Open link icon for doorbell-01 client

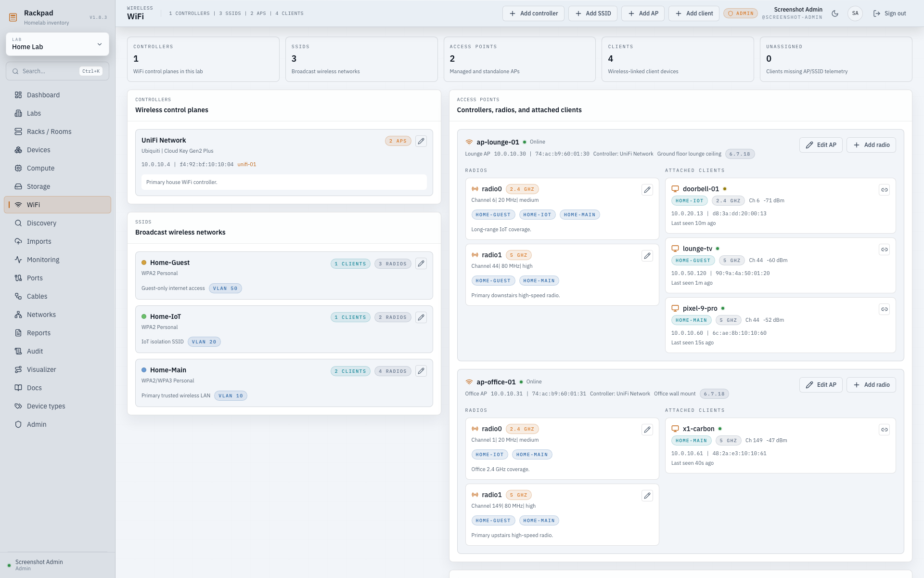pos(884,190)
